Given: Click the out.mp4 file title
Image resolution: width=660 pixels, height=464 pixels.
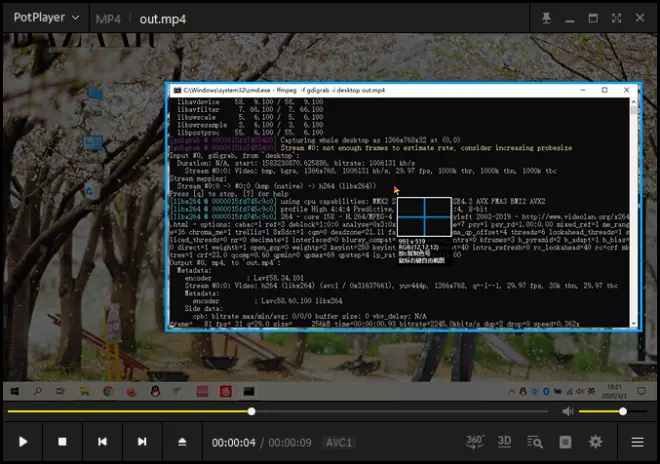Looking at the screenshot, I should point(162,19).
